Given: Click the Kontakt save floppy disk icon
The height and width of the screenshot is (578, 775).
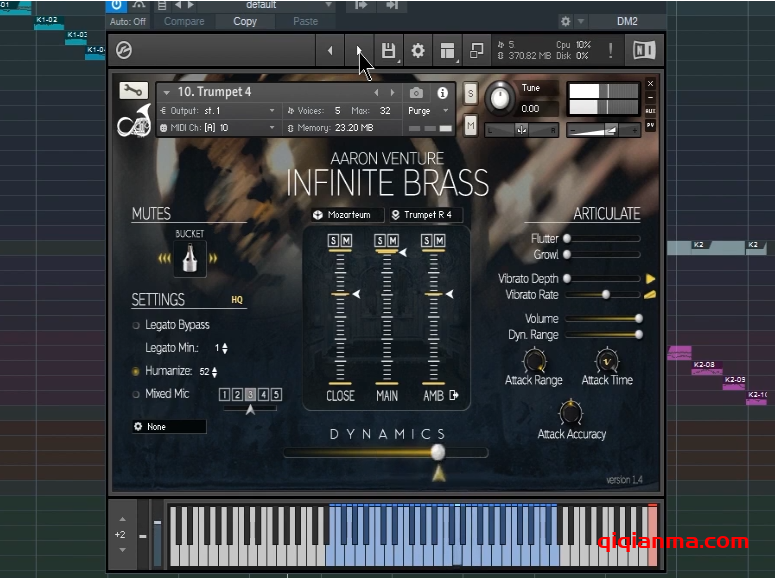Looking at the screenshot, I should [x=389, y=51].
